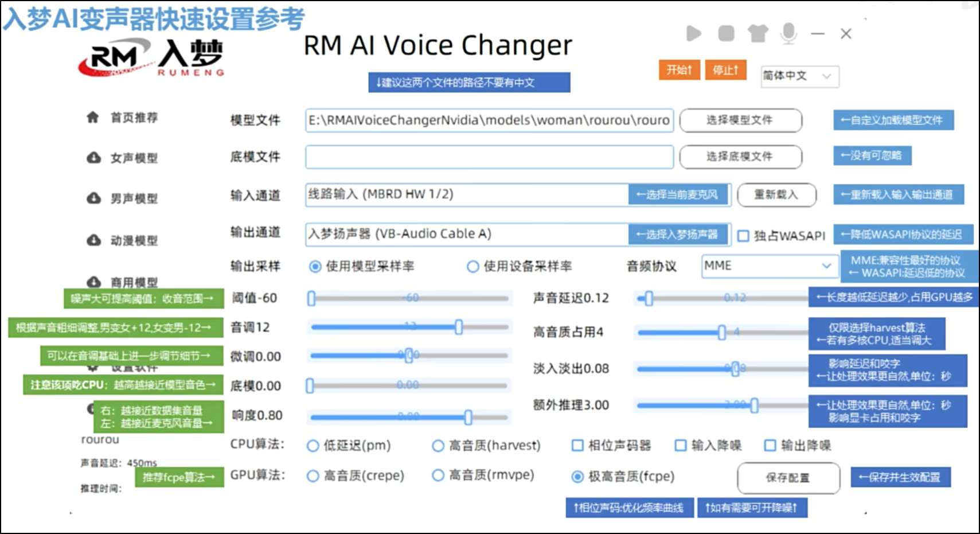Check the 输入降噪 noise reduction option
The width and height of the screenshot is (980, 534).
pos(681,445)
